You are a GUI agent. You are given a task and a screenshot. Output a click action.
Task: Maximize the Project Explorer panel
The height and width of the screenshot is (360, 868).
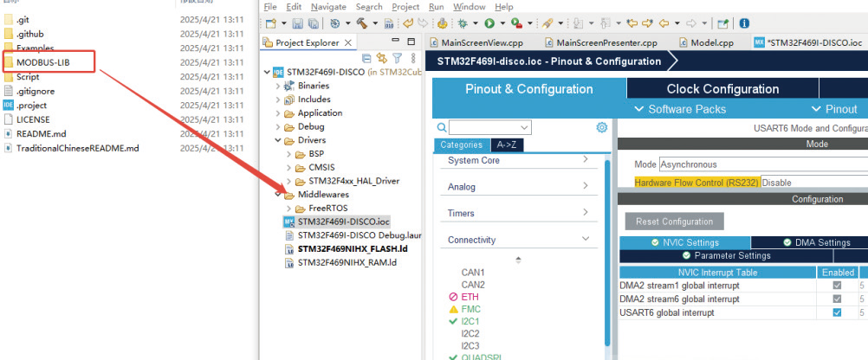411,42
